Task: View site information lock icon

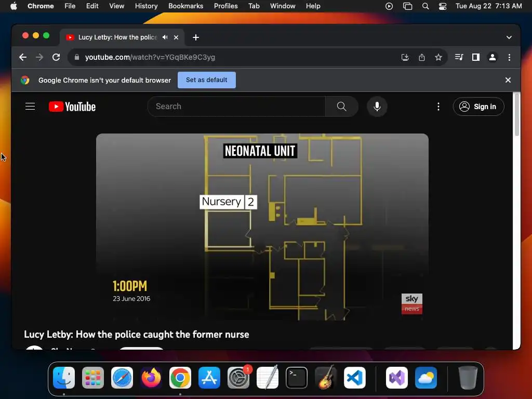Action: tap(77, 57)
